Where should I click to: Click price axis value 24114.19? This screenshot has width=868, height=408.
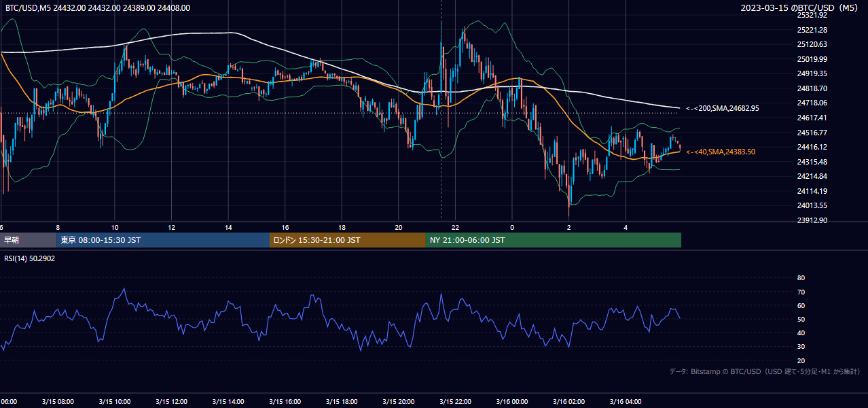(812, 191)
